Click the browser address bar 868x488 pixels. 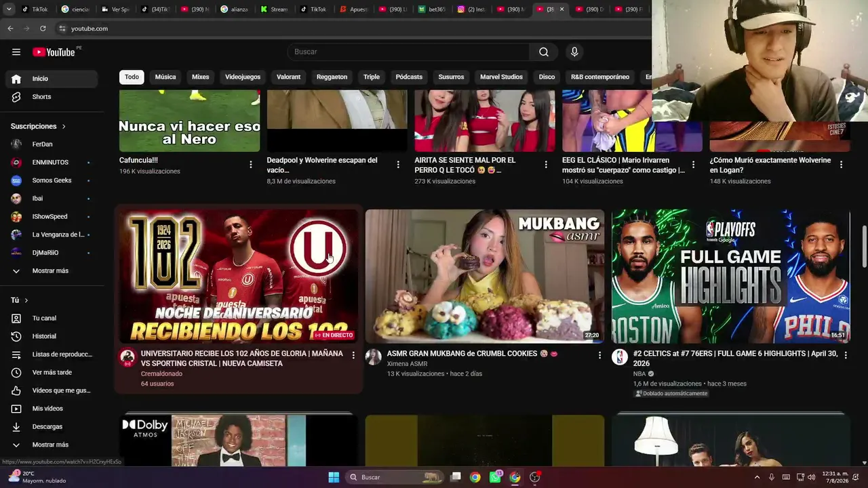pos(353,28)
